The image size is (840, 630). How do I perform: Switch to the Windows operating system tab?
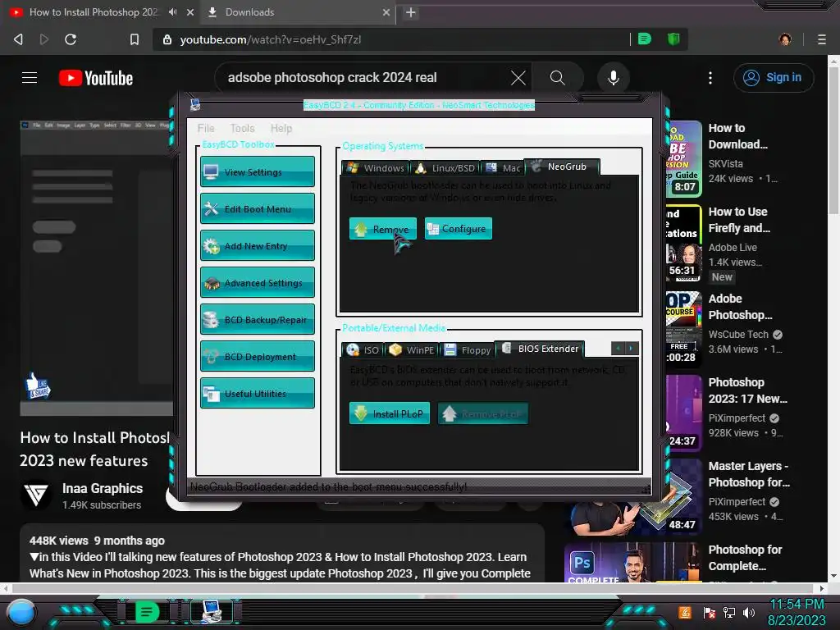[375, 167]
